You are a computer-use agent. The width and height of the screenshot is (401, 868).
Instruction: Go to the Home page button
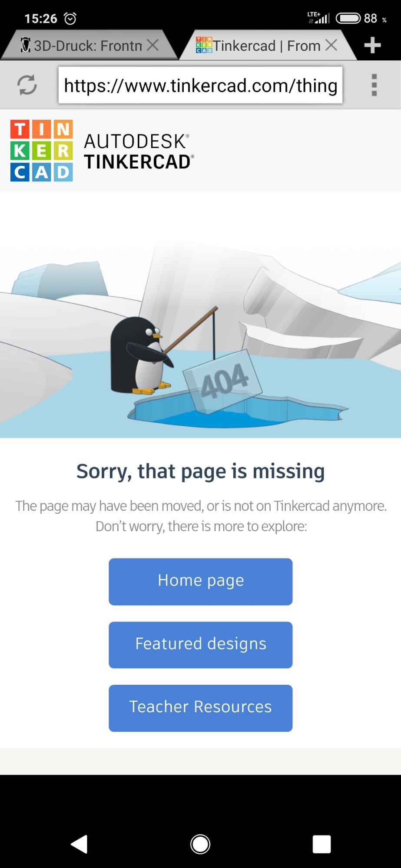coord(200,582)
